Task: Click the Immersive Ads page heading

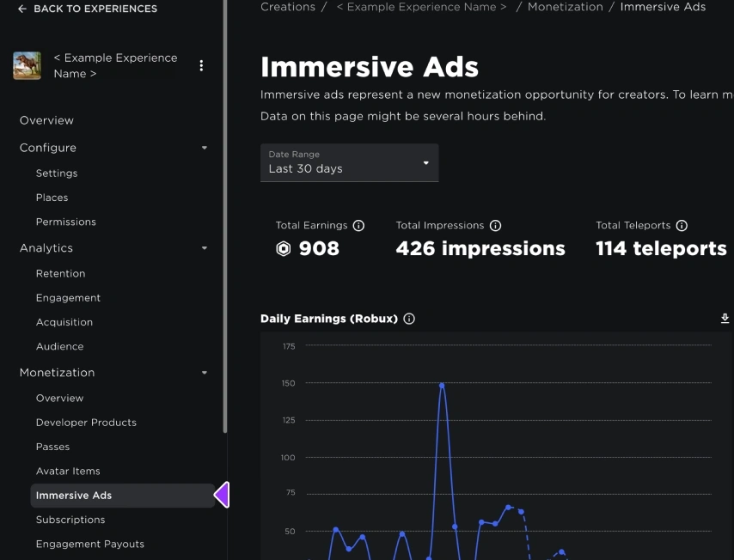Action: (x=370, y=66)
